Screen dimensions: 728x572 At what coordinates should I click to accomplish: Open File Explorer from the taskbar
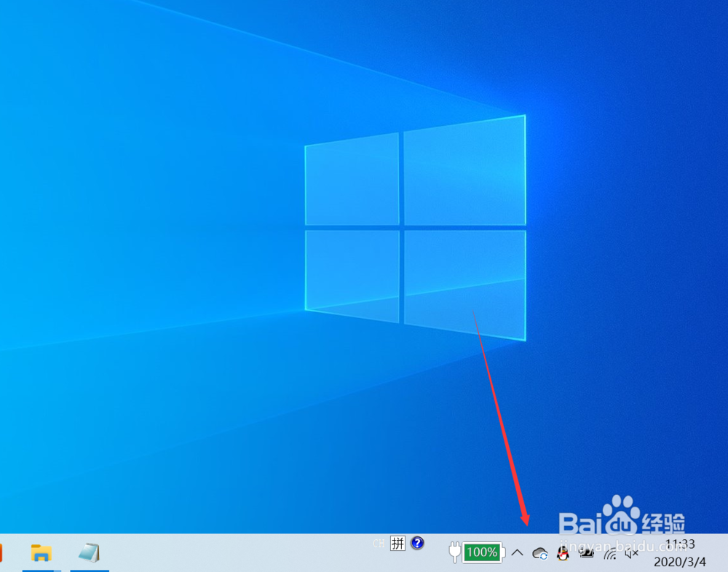(41, 552)
